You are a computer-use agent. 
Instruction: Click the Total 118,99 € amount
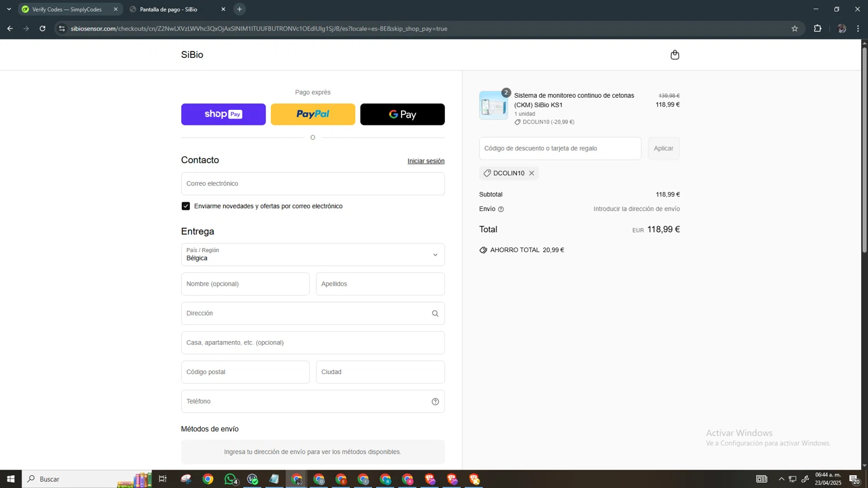[x=664, y=230]
